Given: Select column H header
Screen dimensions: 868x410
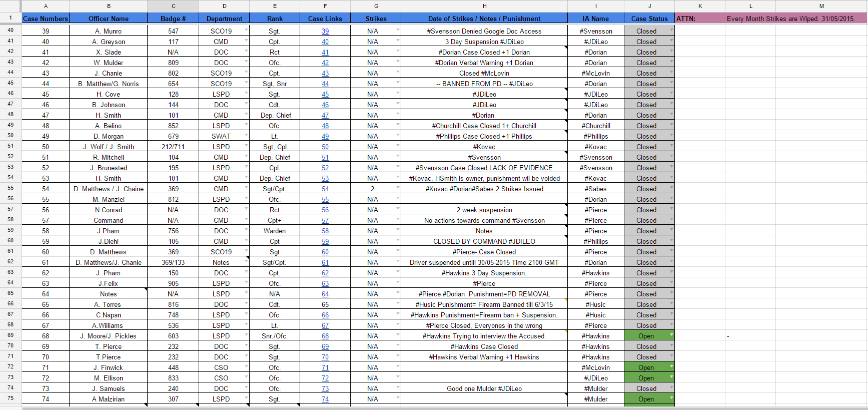Looking at the screenshot, I should 484,6.
